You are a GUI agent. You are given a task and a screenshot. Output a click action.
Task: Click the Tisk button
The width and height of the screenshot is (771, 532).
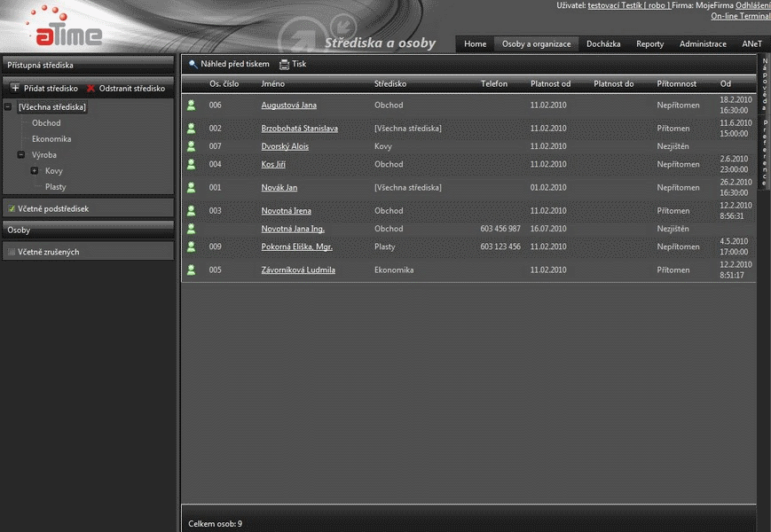[x=293, y=65]
